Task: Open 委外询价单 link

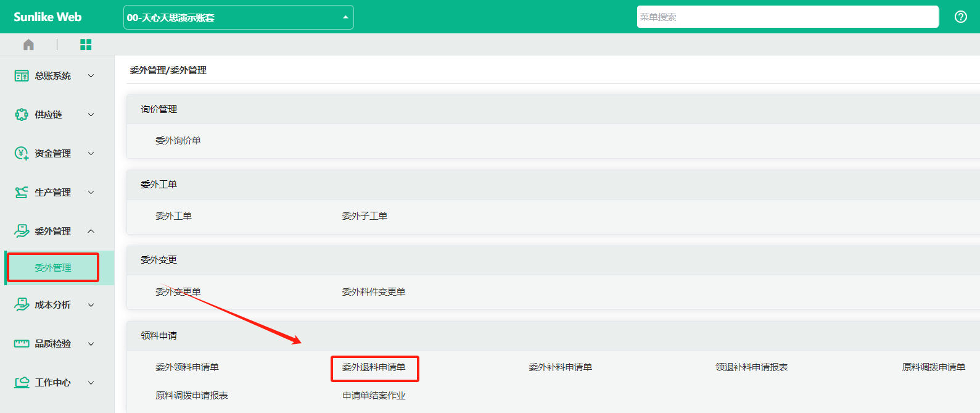Action: point(178,141)
